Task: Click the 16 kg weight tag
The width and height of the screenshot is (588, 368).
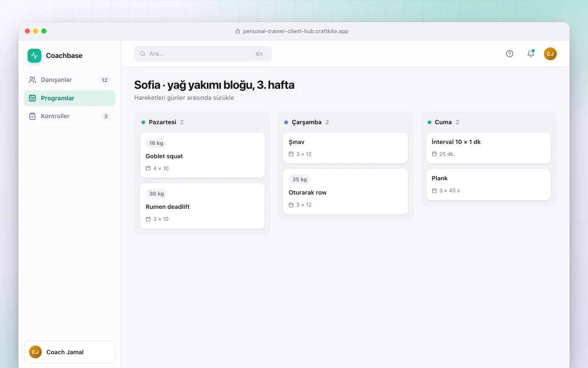Action: click(x=156, y=143)
